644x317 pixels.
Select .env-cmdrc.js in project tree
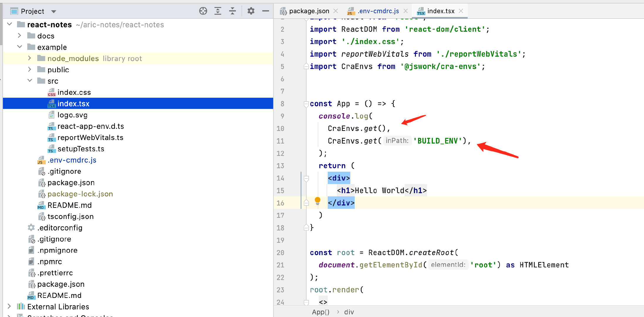pyautogui.click(x=72, y=160)
